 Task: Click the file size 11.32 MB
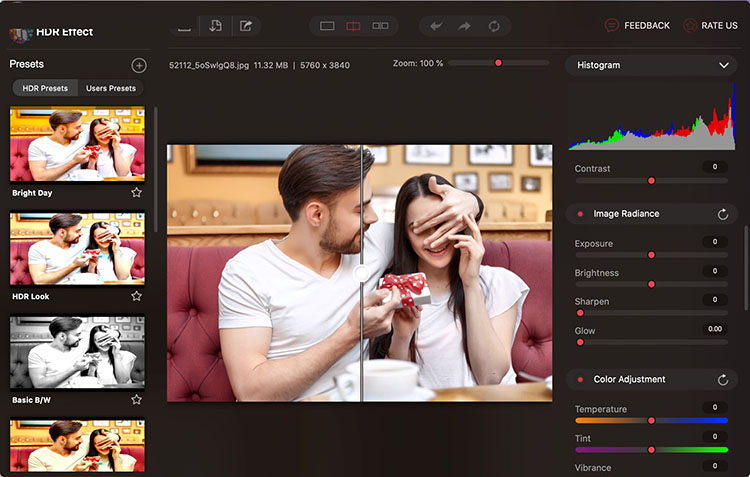[x=271, y=65]
